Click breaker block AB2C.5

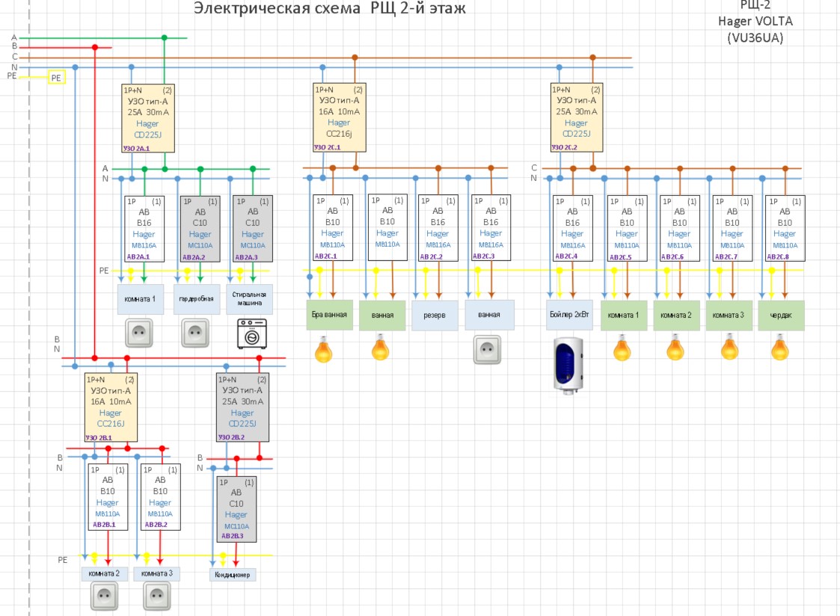[x=628, y=228]
